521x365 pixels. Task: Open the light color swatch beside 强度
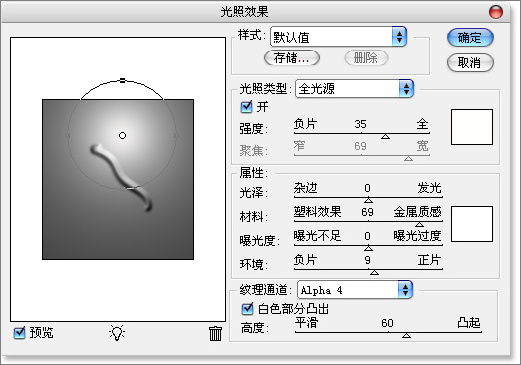point(472,127)
